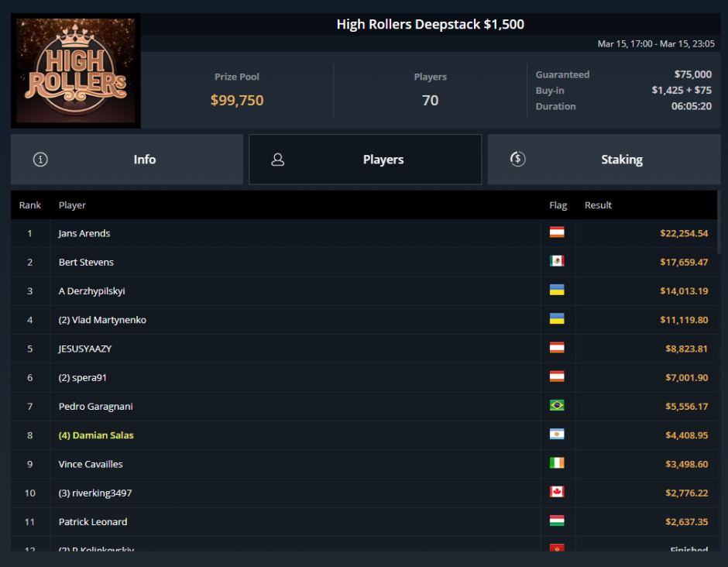Click the $17,659.47 result

click(x=684, y=263)
